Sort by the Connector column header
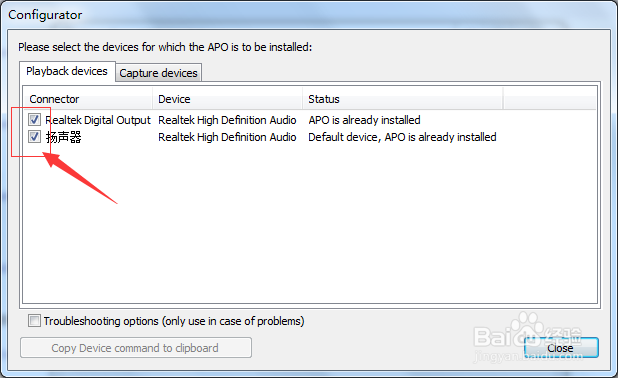 click(x=87, y=99)
